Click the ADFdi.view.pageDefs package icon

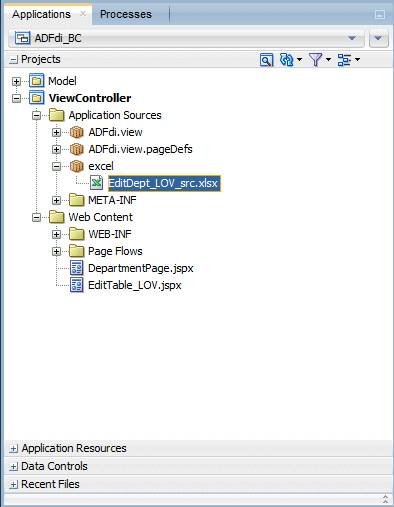76,149
